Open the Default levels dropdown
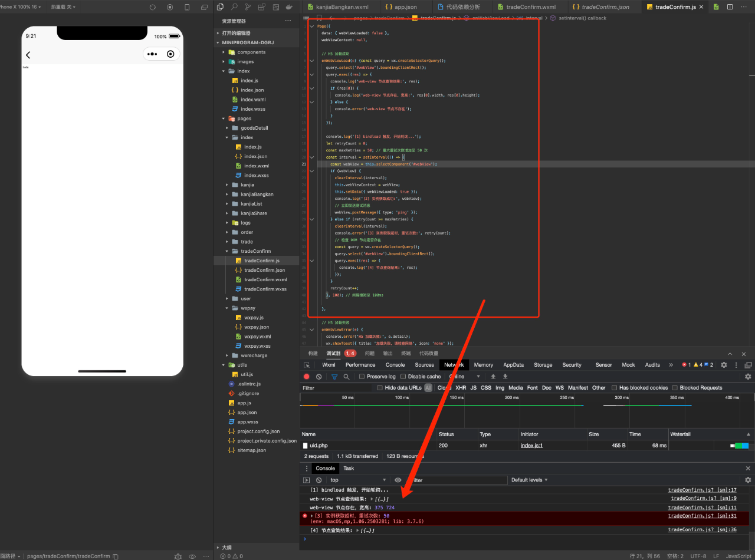This screenshot has height=560, width=755. coord(530,480)
